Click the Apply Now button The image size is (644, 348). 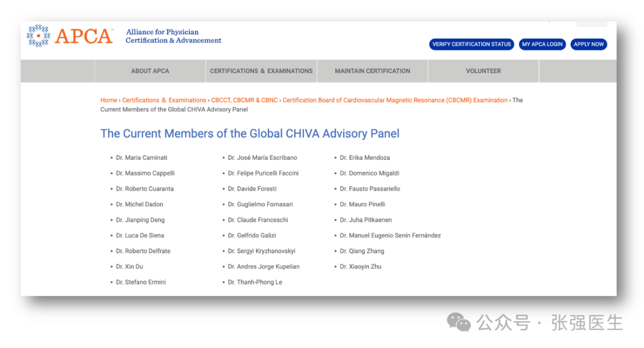click(589, 44)
